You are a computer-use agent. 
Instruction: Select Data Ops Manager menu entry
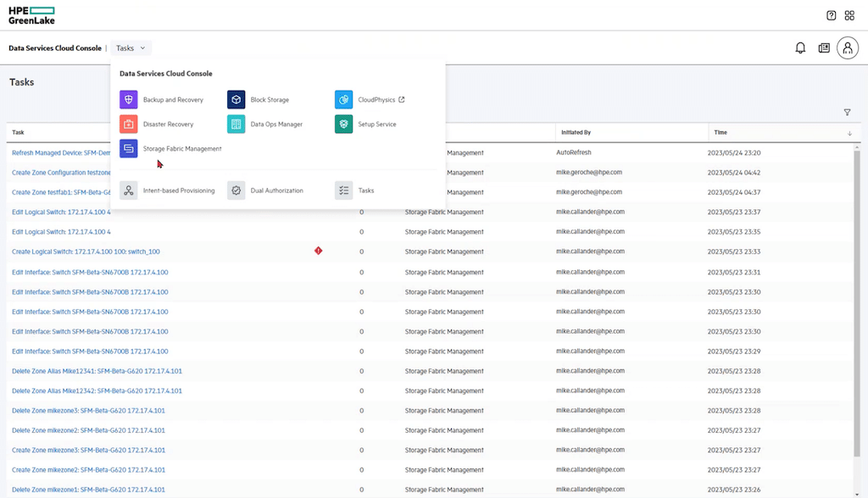[x=276, y=124]
